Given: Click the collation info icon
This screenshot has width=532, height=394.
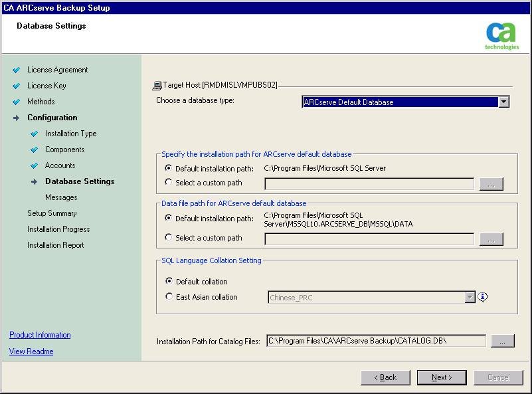Looking at the screenshot, I should click(483, 298).
